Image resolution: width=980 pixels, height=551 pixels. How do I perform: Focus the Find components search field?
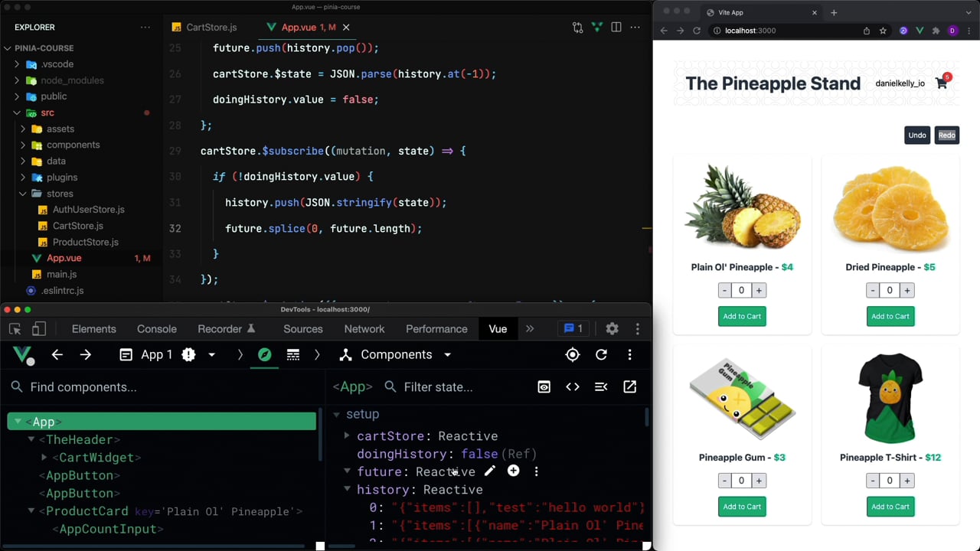[x=165, y=387]
